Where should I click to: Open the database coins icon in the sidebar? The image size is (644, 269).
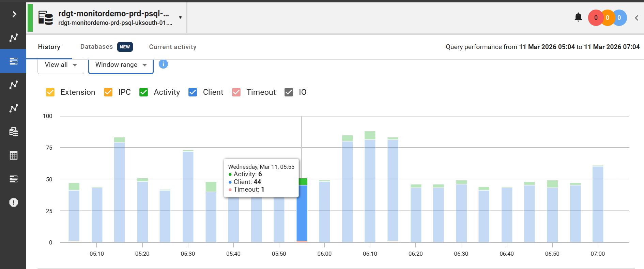(x=13, y=132)
